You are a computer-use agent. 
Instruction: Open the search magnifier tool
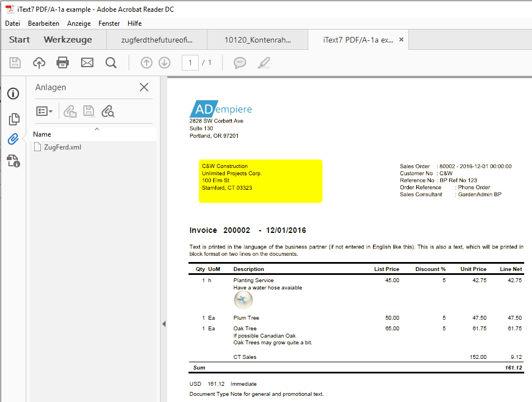point(111,63)
